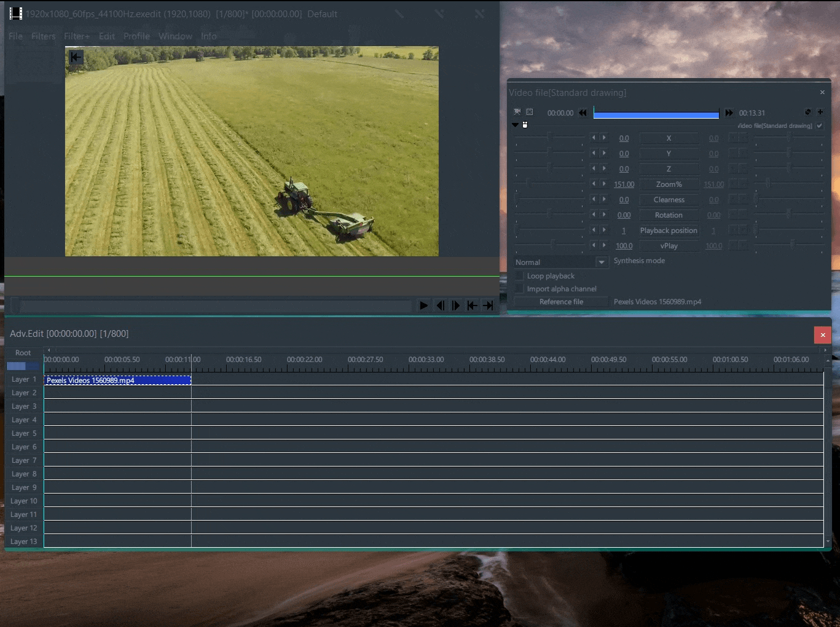Step back one frame in preview
Viewport: 840px width, 627px height.
(x=440, y=306)
